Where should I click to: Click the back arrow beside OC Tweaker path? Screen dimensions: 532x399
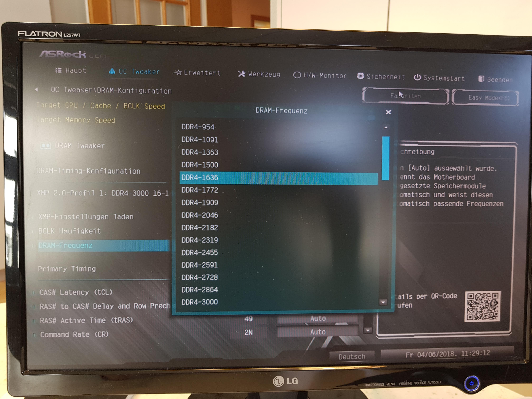point(37,89)
